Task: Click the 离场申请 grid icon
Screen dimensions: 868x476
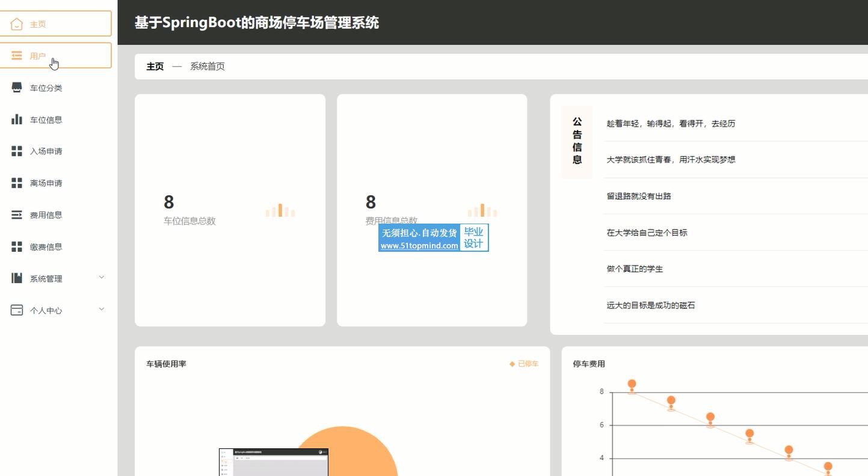Action: (17, 183)
